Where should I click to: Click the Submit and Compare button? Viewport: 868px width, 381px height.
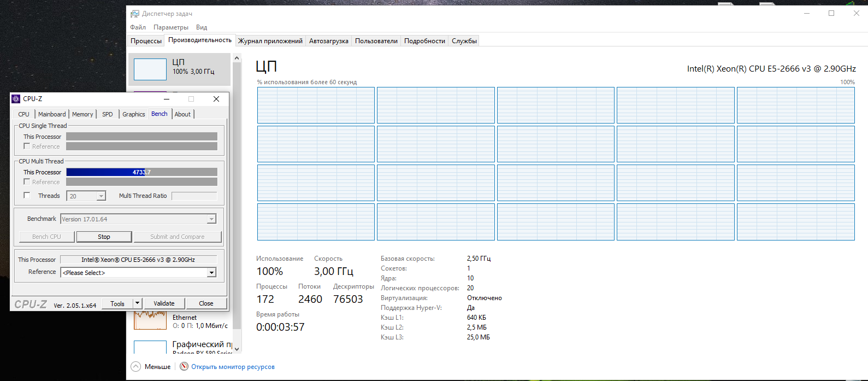pos(178,237)
